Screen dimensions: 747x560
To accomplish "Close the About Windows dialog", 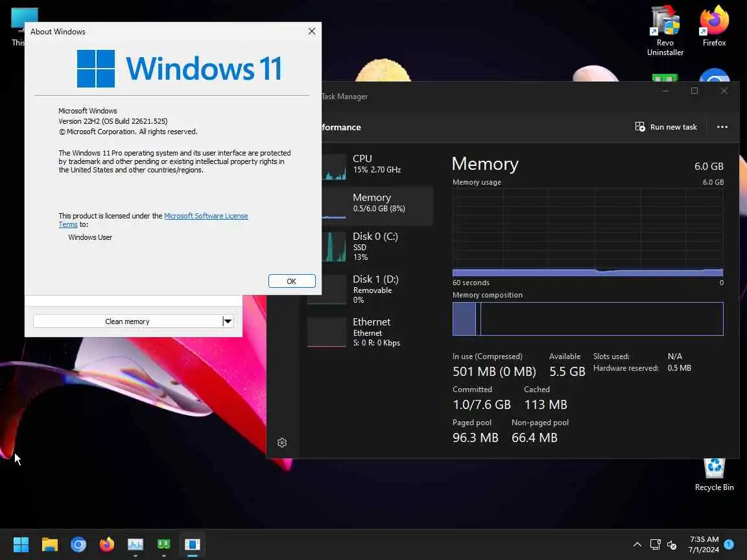I will point(311,31).
